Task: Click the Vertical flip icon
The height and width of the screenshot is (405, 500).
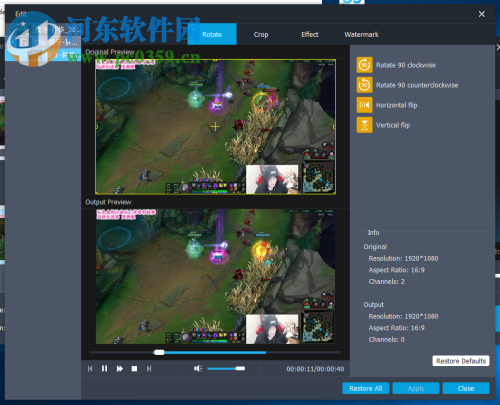Action: 364,125
